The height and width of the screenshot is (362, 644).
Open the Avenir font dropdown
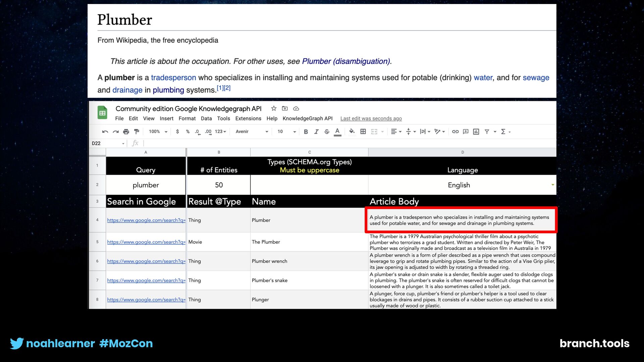pyautogui.click(x=252, y=132)
